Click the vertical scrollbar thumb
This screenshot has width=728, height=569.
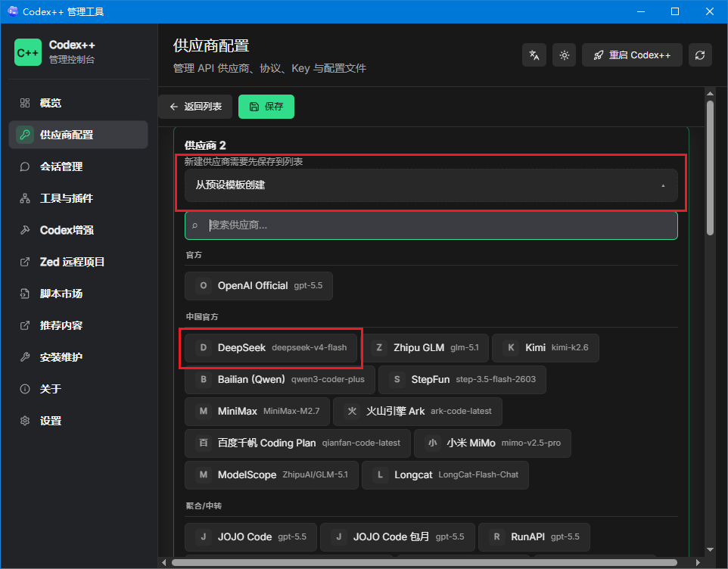tap(710, 167)
